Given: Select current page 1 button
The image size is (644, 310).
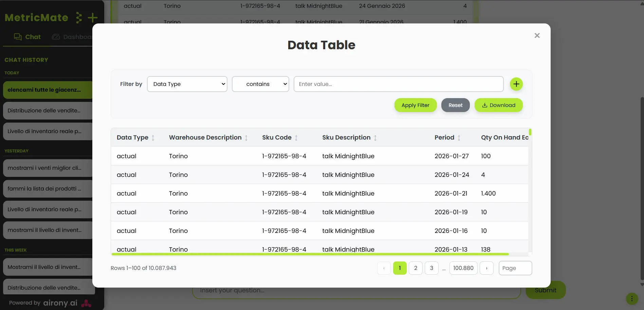Looking at the screenshot, I should click(400, 268).
